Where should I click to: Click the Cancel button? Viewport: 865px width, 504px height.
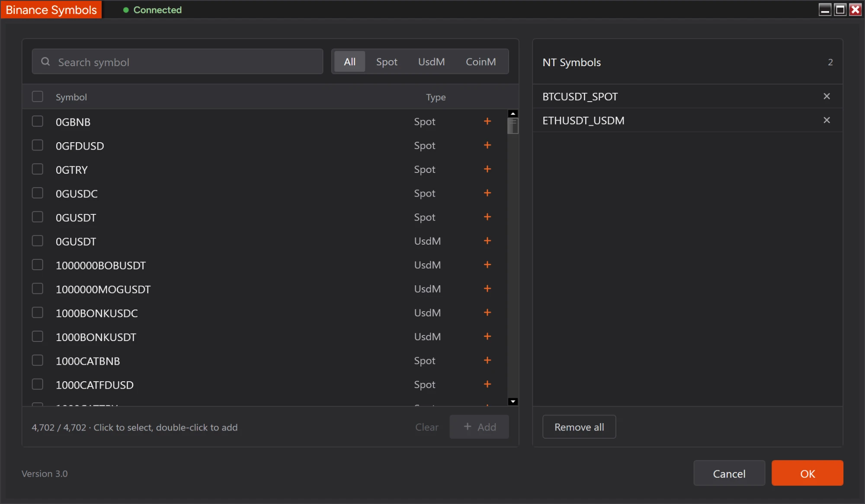pos(729,473)
